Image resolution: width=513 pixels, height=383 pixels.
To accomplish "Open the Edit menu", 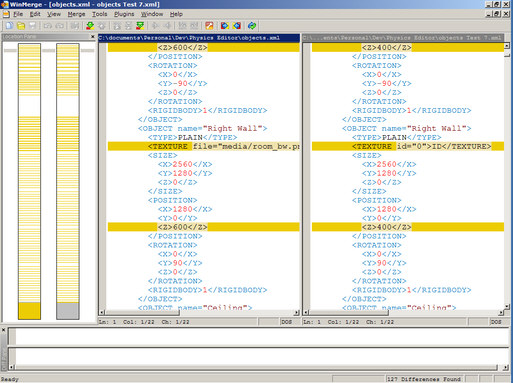I will (35, 14).
